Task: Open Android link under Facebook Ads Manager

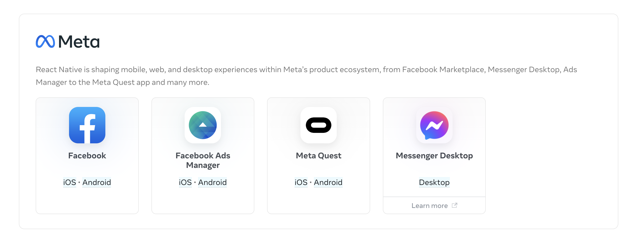Action: click(x=212, y=182)
